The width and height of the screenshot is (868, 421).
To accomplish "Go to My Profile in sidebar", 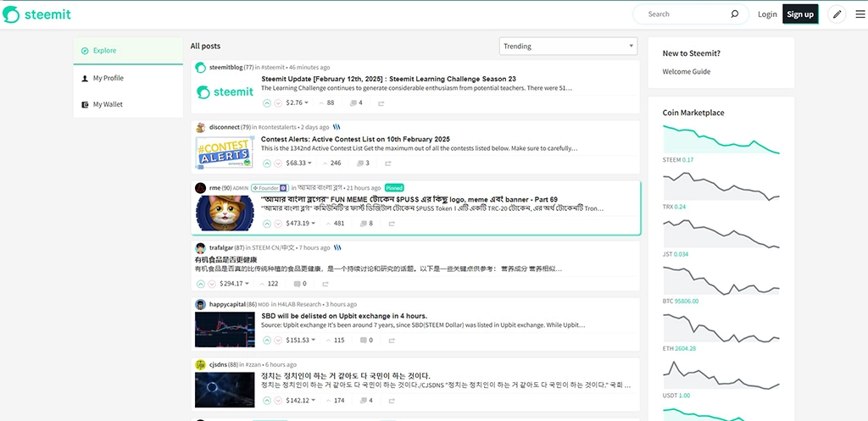I will pos(108,78).
